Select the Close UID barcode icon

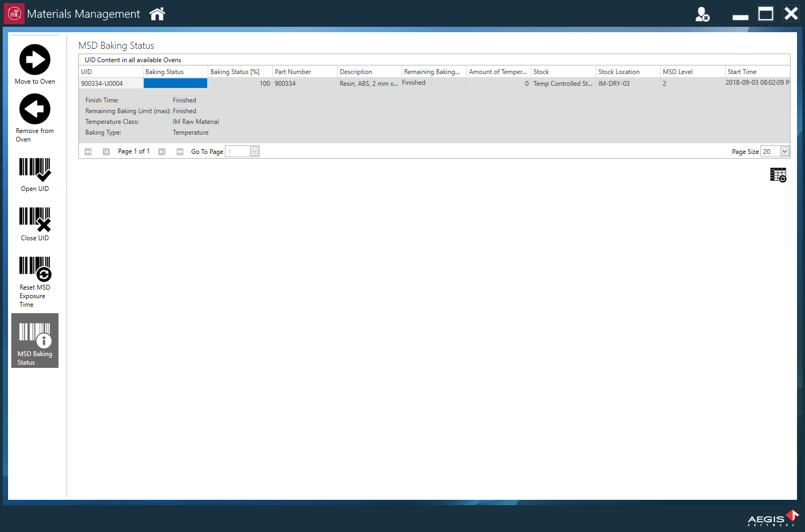pos(35,219)
